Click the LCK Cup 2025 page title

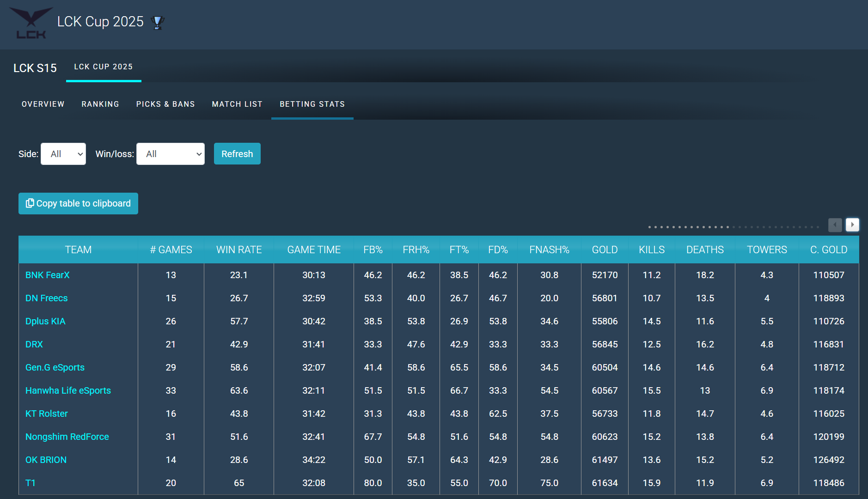pos(100,22)
